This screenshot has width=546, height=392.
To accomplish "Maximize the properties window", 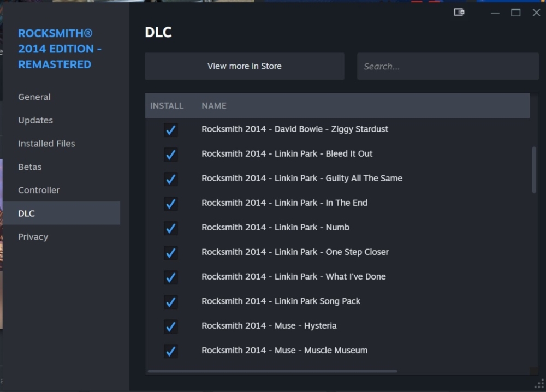I will [515, 13].
